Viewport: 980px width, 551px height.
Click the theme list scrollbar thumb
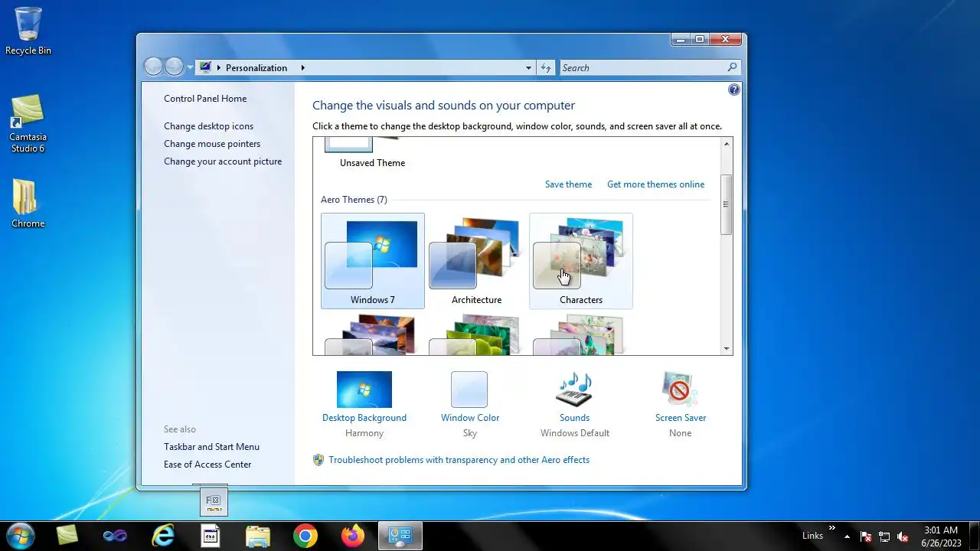coord(727,204)
